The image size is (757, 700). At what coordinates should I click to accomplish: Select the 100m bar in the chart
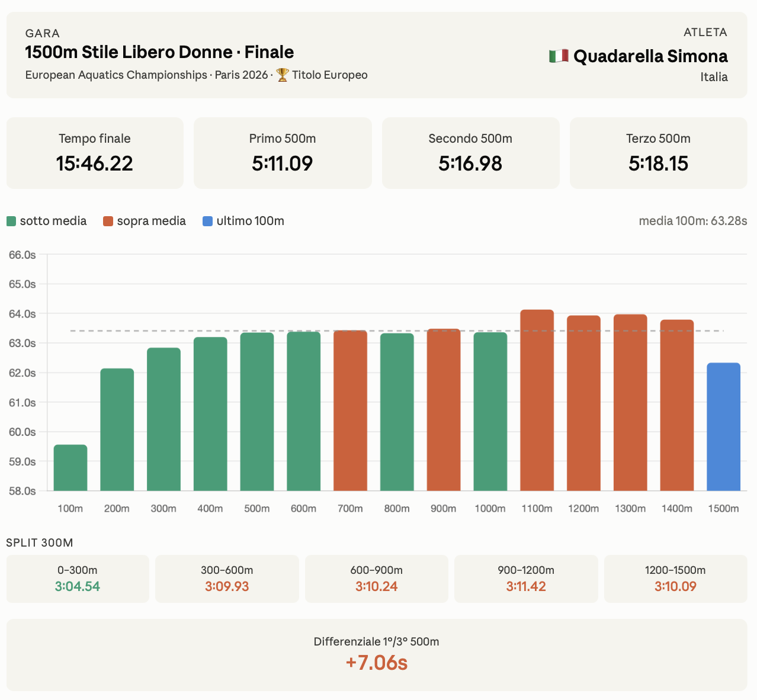coord(70,468)
